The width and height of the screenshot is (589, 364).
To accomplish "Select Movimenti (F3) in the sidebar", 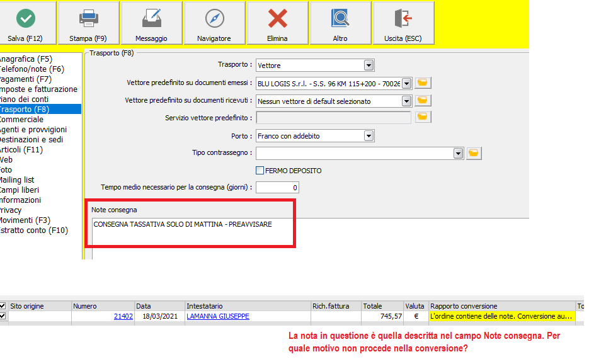I will pyautogui.click(x=25, y=220).
